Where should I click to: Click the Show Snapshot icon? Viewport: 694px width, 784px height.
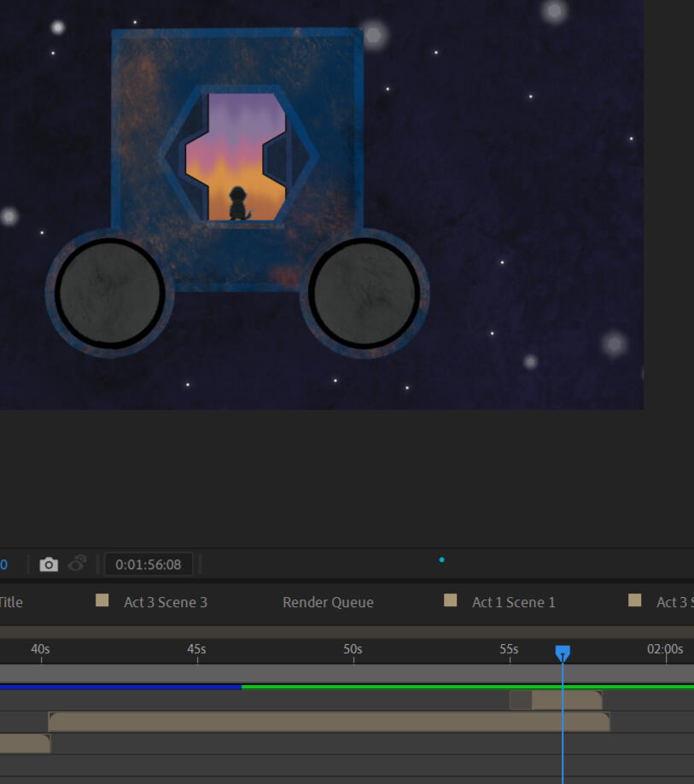click(x=78, y=564)
